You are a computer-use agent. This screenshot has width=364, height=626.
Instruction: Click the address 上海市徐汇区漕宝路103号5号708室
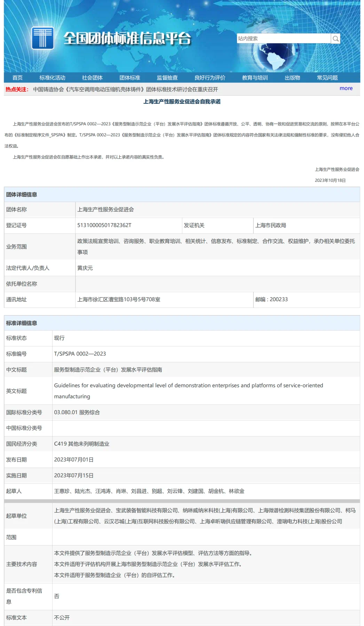pyautogui.click(x=119, y=299)
